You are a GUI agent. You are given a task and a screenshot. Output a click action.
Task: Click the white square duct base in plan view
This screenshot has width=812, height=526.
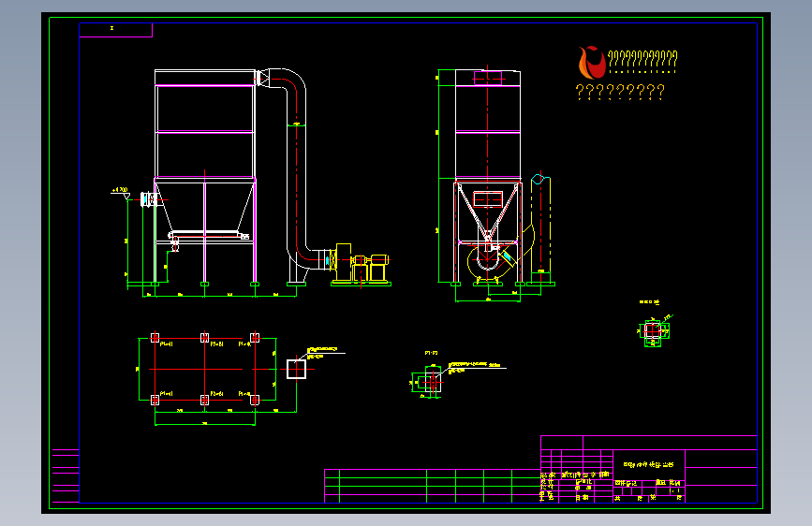pyautogui.click(x=296, y=370)
